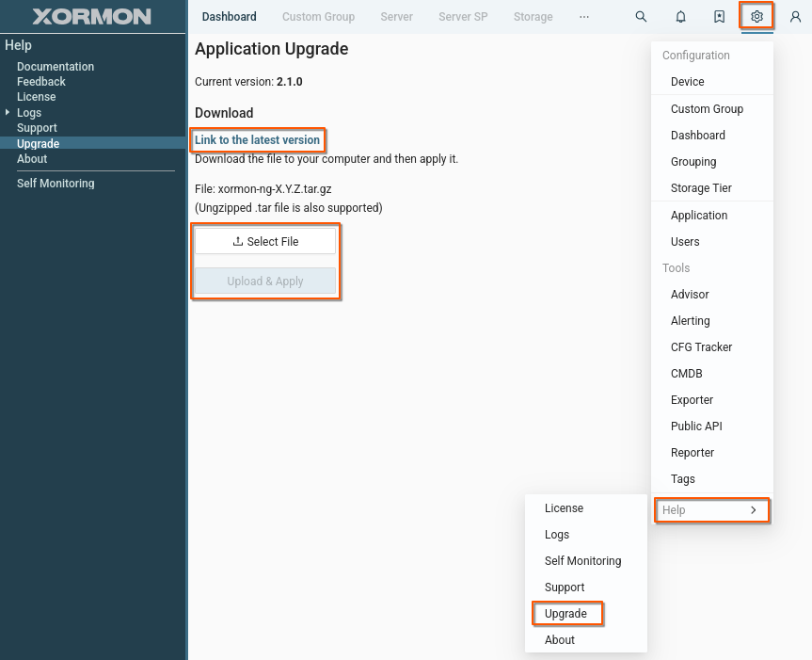812x660 pixels.
Task: Click the XORMON logo
Action: [91, 17]
